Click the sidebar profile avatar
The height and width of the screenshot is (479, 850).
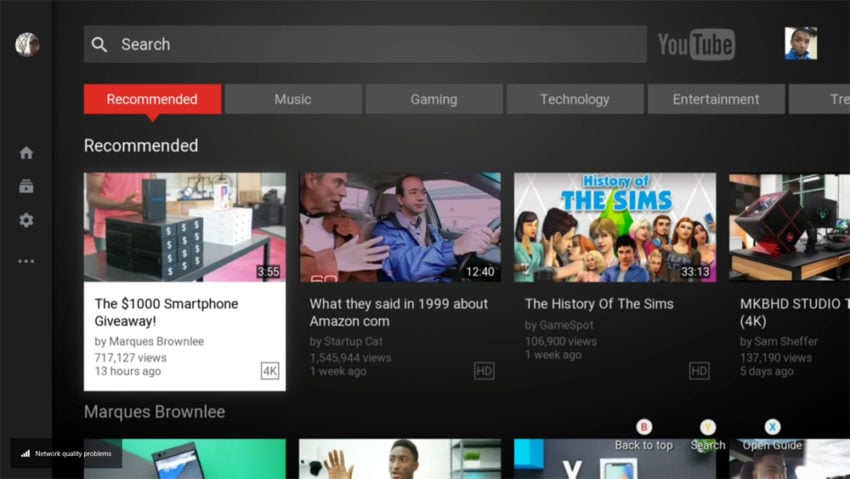coord(27,44)
